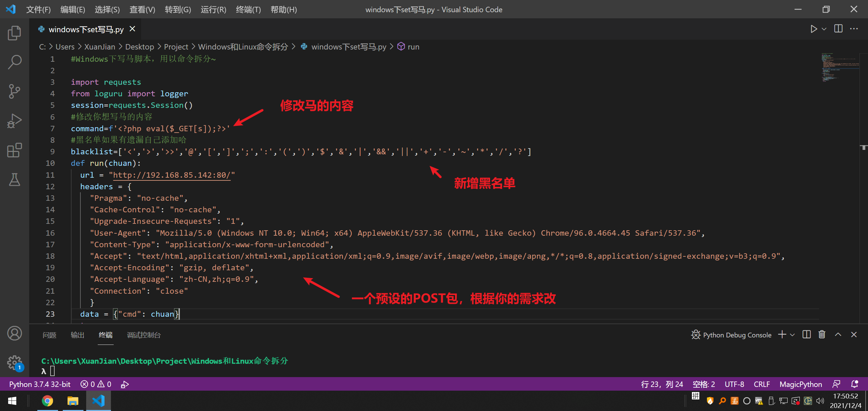
Task: Change end-of-line sequence CRLF
Action: tap(761, 384)
